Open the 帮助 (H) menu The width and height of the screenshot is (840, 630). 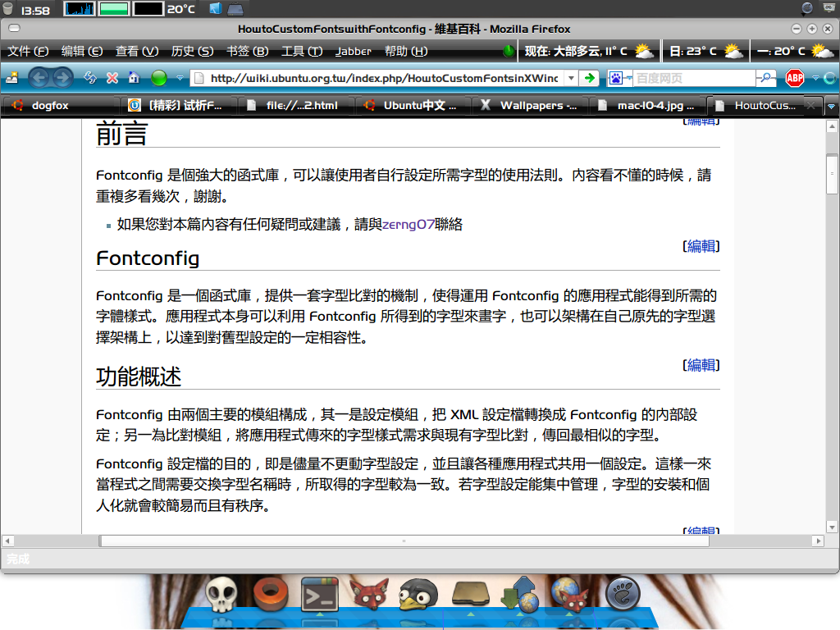pos(406,52)
